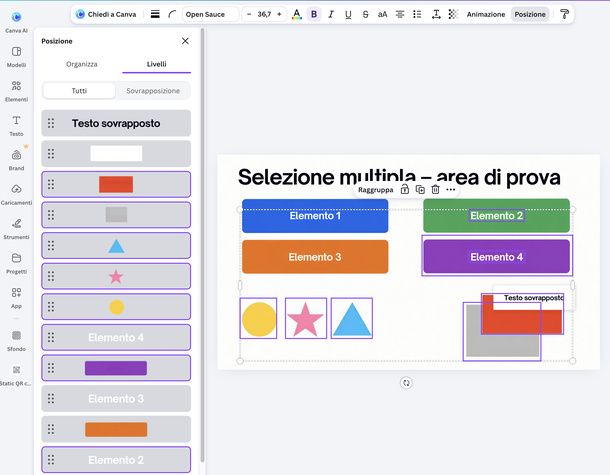Viewport: 610px width, 475px height.
Task: Click the font size value 36,7
Action: pos(264,14)
